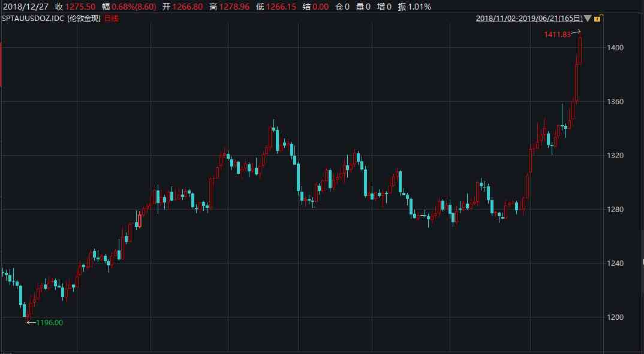This screenshot has height=354, width=644.
Task: Click the 收 closing price value 1275.50
Action: 79,8
